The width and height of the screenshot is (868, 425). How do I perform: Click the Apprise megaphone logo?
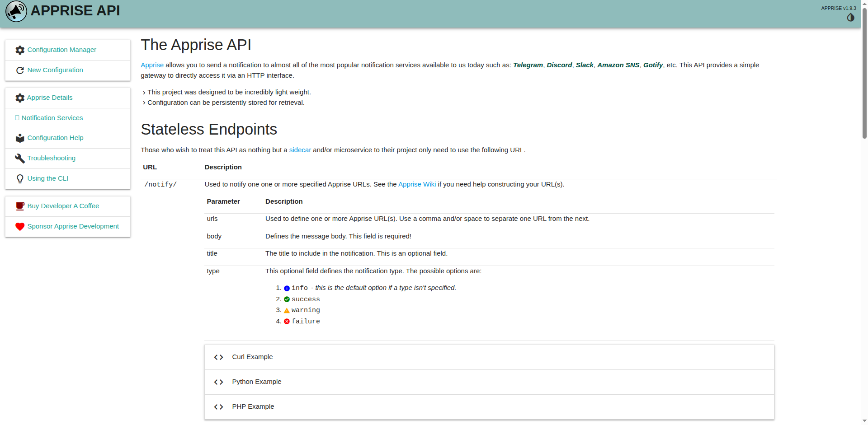[16, 11]
